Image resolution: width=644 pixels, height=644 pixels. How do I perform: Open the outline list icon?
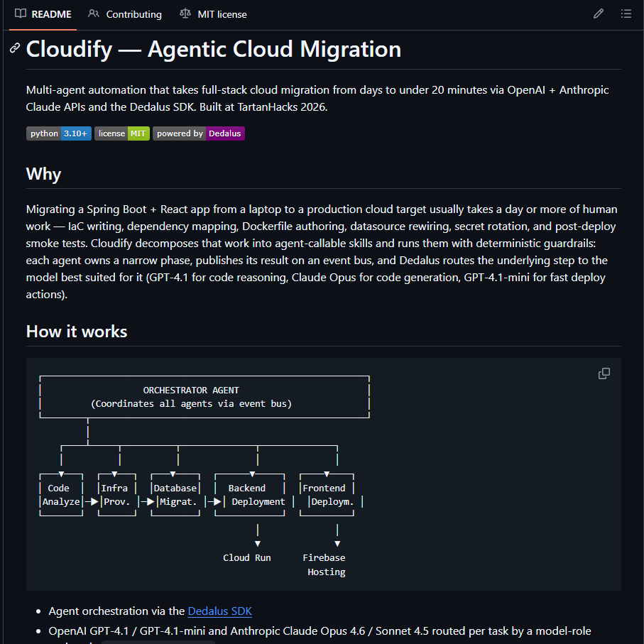coord(626,14)
